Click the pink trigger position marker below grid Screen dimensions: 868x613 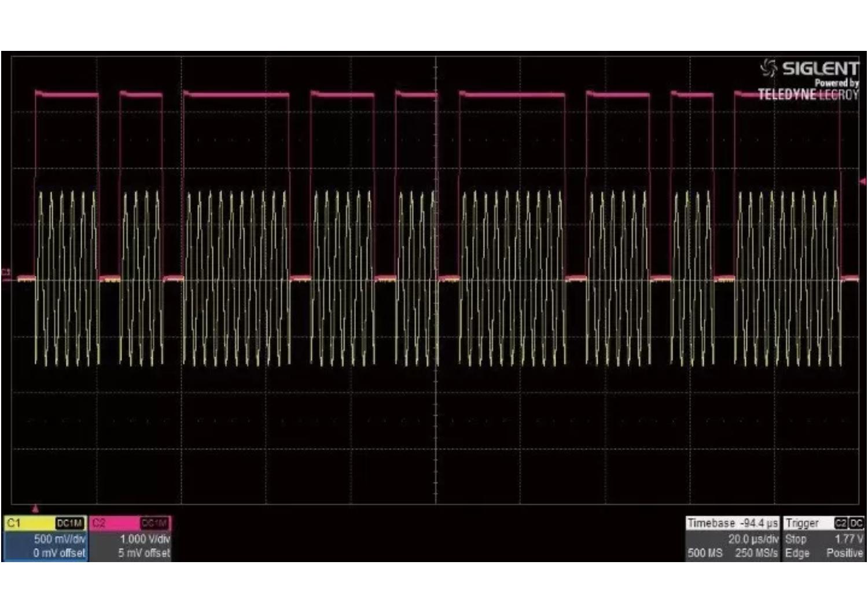35,508
